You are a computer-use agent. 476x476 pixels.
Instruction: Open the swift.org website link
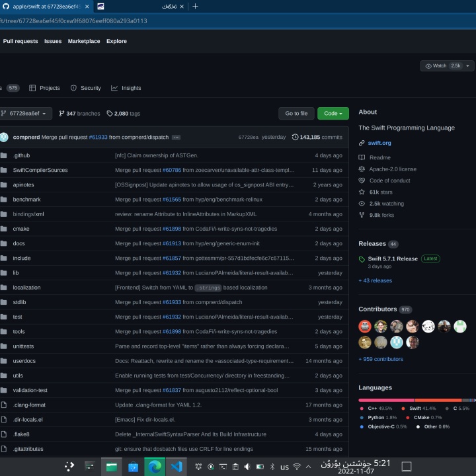[x=379, y=143]
